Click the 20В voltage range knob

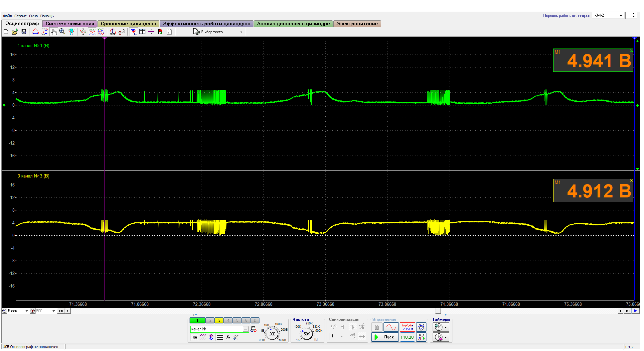click(272, 334)
